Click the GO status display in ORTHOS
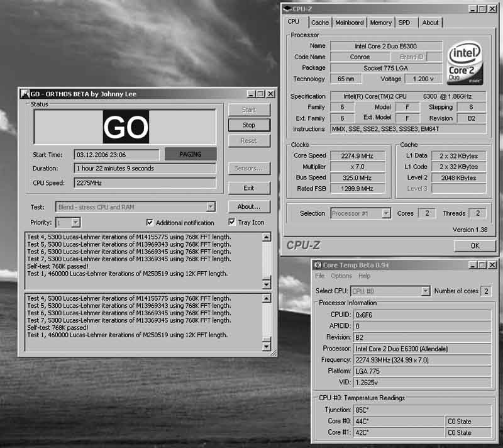Screen dimensions: 503x448 (125, 126)
